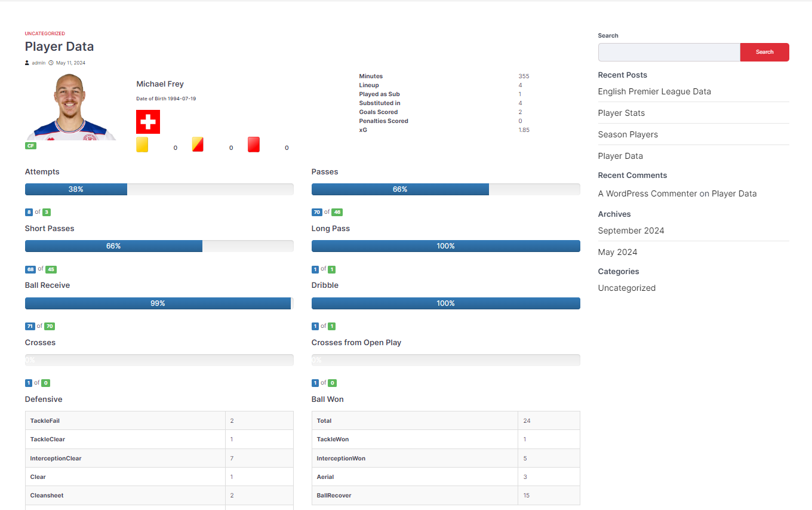Click the green 45 badge under Short Passes

tap(51, 269)
